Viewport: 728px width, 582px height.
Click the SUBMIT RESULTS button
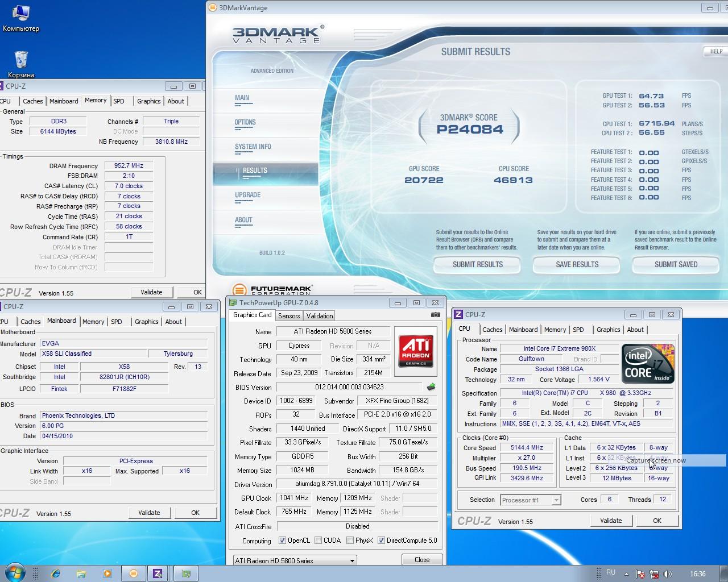click(x=478, y=264)
